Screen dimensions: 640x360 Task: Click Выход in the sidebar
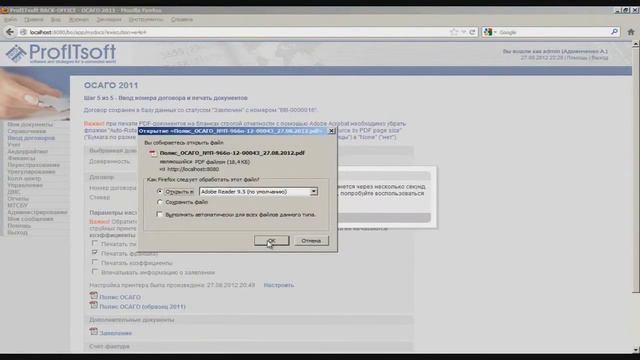(18, 232)
